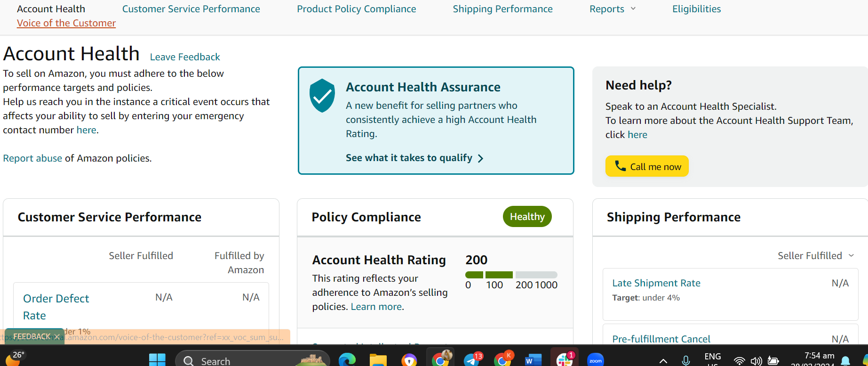Click the Account Health Assurance heading
The height and width of the screenshot is (366, 868).
tap(423, 87)
